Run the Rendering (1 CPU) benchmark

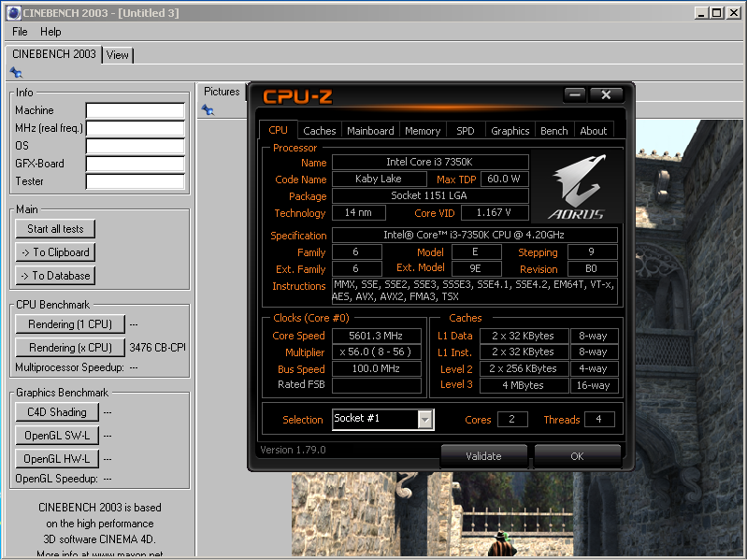click(70, 324)
